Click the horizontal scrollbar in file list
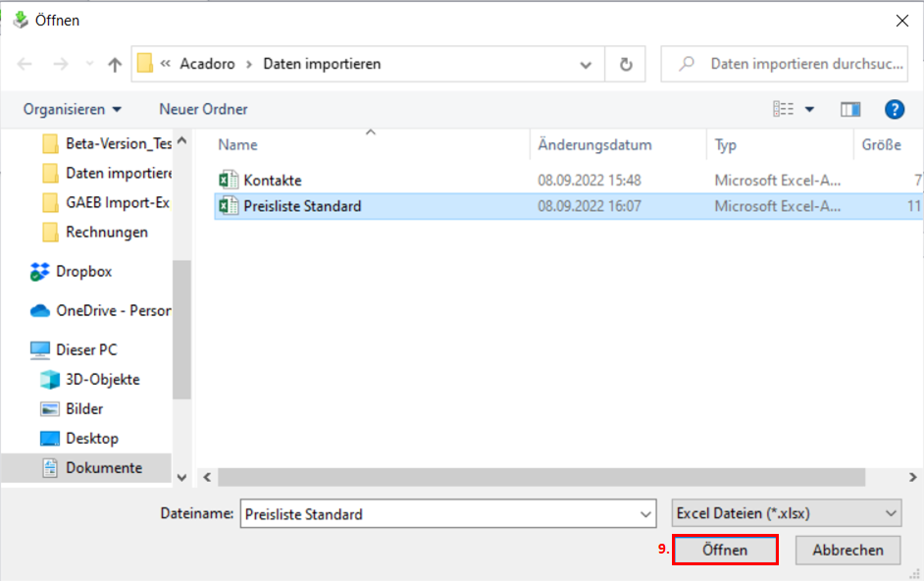This screenshot has height=581, width=924. (539, 477)
